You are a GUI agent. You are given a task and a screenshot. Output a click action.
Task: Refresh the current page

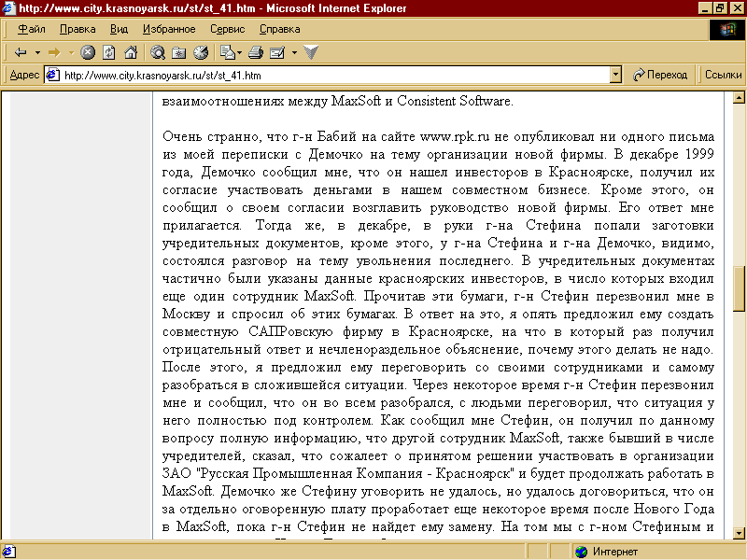(x=109, y=52)
